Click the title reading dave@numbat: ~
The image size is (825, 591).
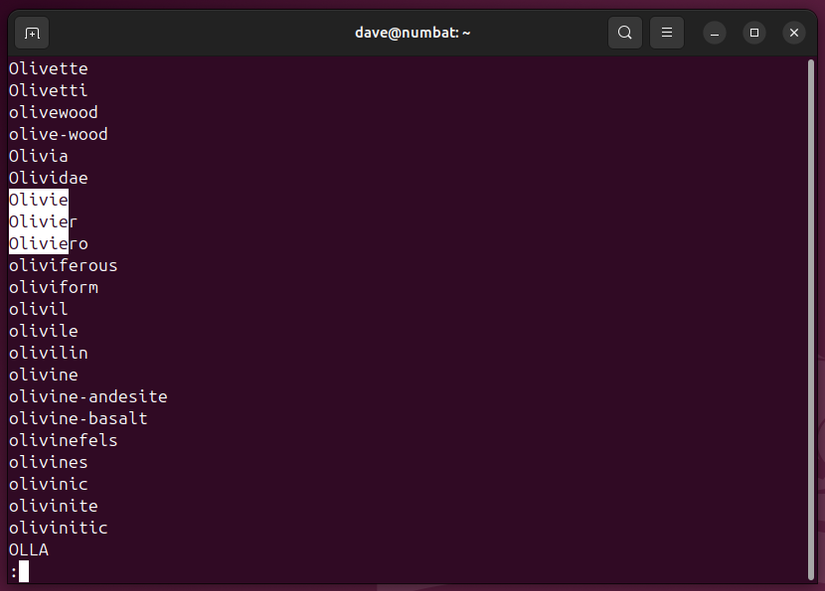coord(412,32)
